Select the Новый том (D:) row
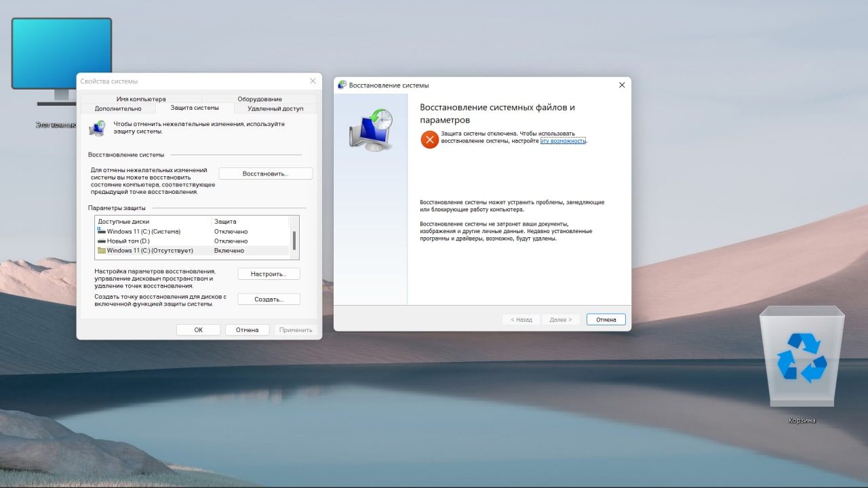Viewport: 868px width, 488px height. (x=192, y=241)
